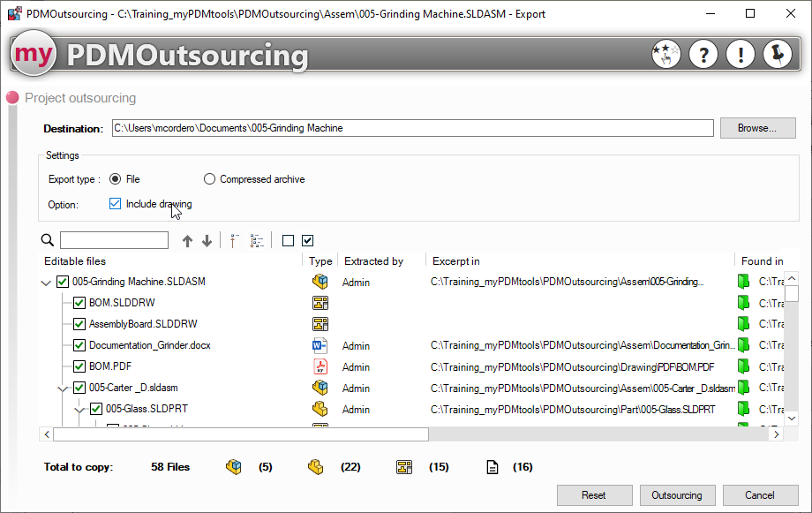Collapse the 005-Grinding Machine.SLDASM node
This screenshot has height=513, width=812.
coord(46,283)
